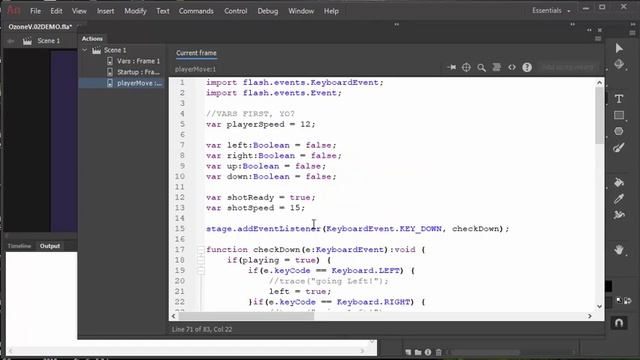This screenshot has height=360, width=640.
Task: Select 'playerMove' script in tree
Action: (122, 83)
